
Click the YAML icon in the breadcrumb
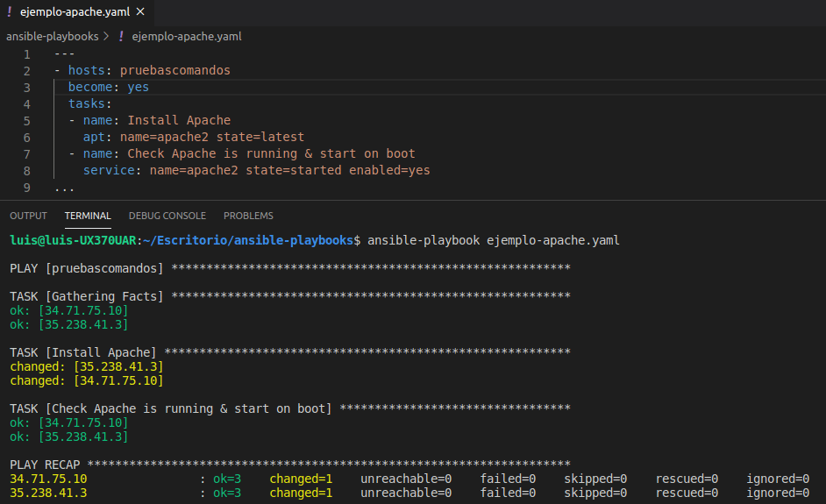(121, 36)
